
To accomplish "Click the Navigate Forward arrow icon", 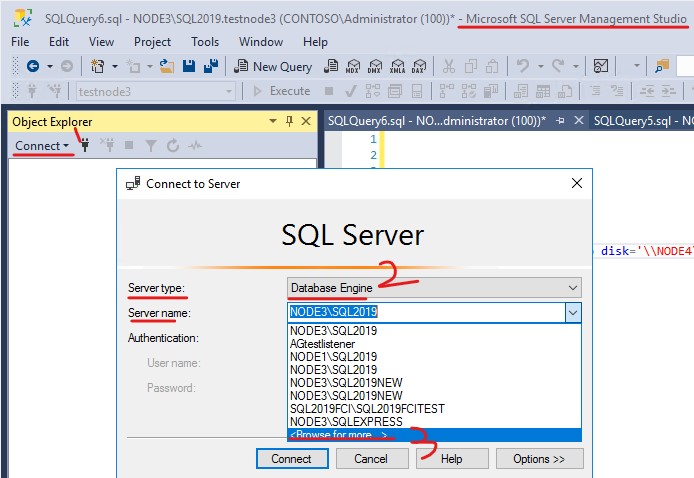I will click(67, 66).
